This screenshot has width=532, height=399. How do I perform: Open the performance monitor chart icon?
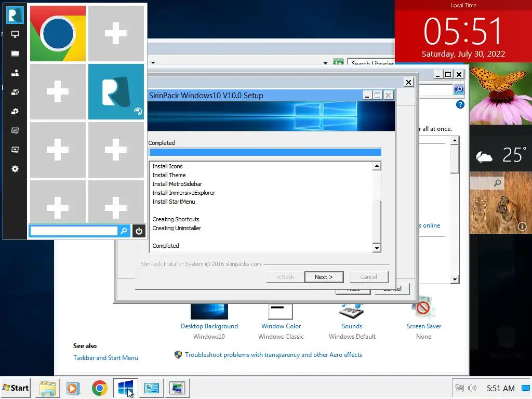point(15,130)
